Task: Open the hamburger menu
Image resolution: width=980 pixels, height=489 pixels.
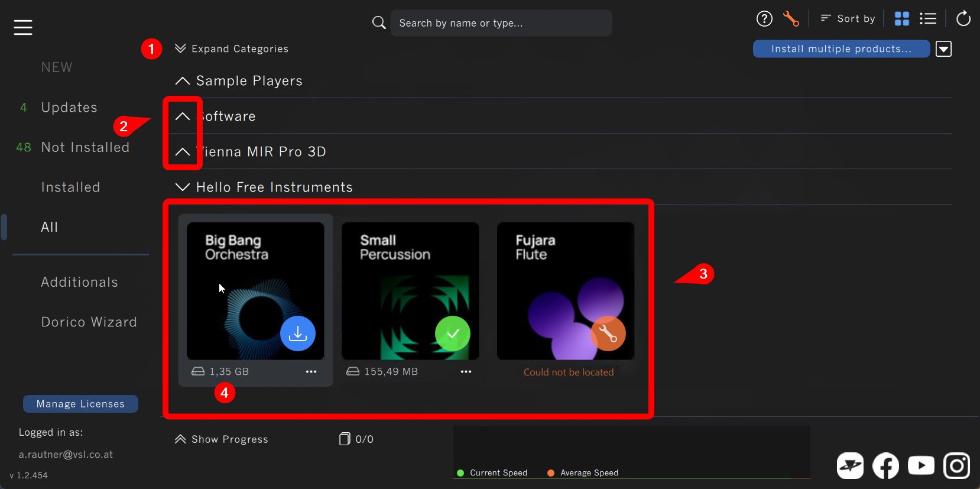Action: pyautogui.click(x=23, y=27)
